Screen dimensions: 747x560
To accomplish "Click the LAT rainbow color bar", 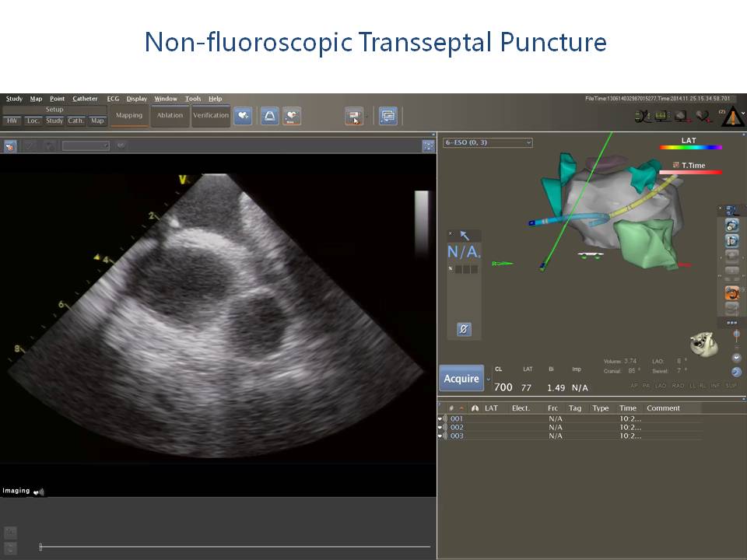I will click(x=690, y=147).
